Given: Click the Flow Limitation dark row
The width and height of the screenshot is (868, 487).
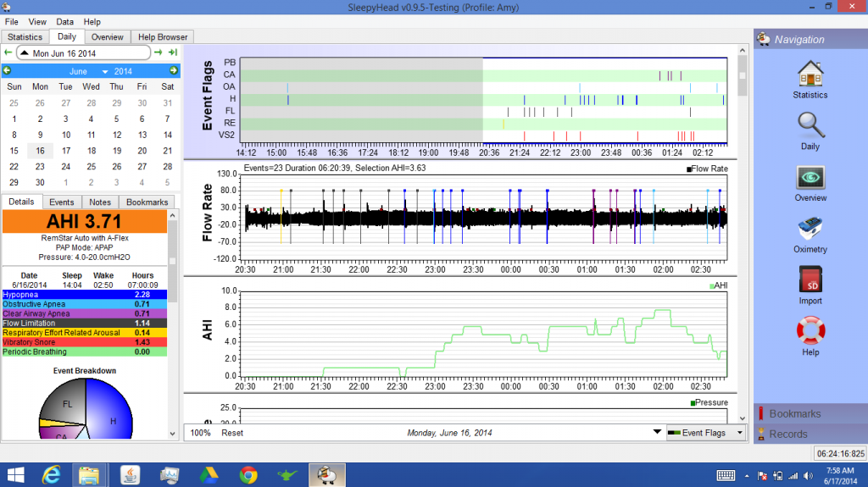Looking at the screenshot, I should click(x=85, y=324).
